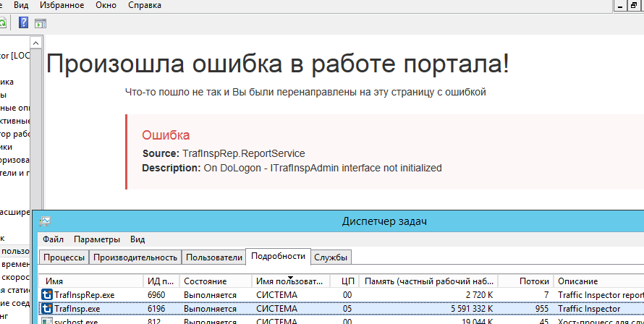
Task: Switch to the Процессы tab
Action: click(x=64, y=257)
